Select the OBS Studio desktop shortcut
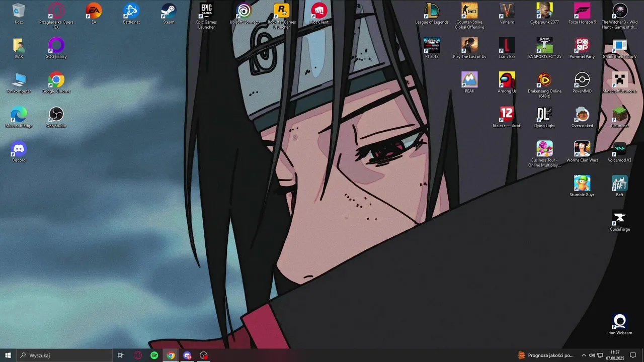The width and height of the screenshot is (644, 362). [56, 118]
